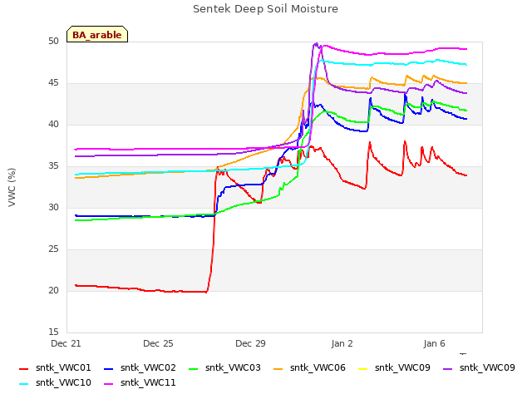Click the sntk_VWC10 legend entry
532x399 pixels.
pyautogui.click(x=55, y=382)
